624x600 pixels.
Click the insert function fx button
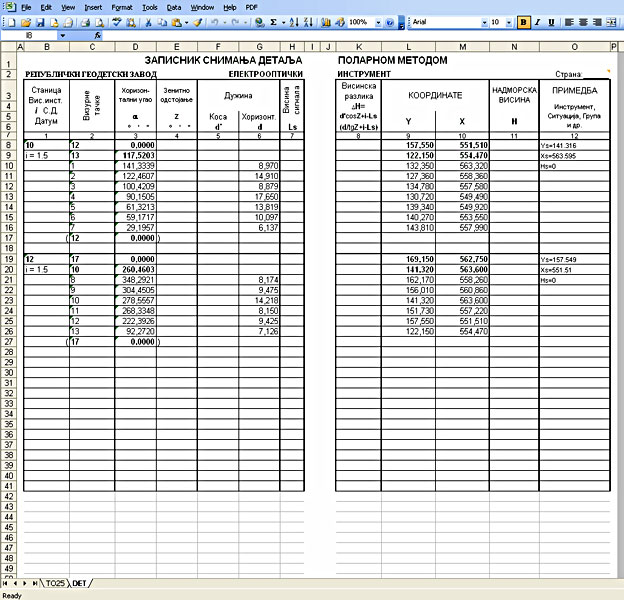click(98, 35)
